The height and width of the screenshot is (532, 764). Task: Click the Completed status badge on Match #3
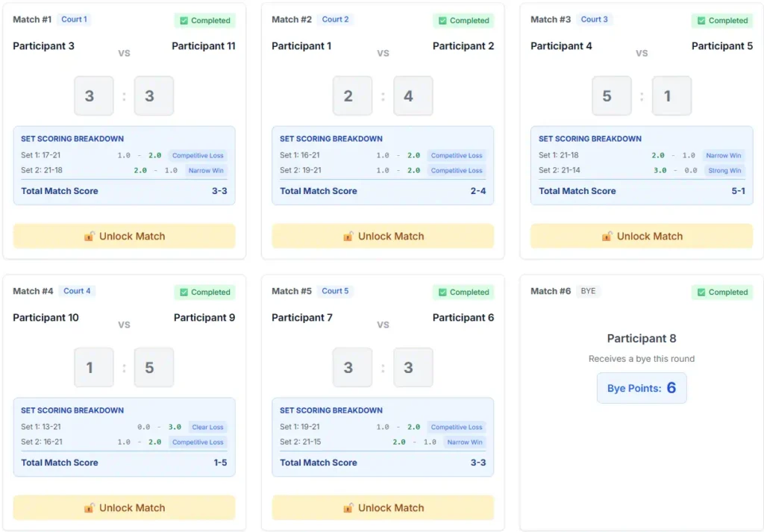click(x=722, y=21)
